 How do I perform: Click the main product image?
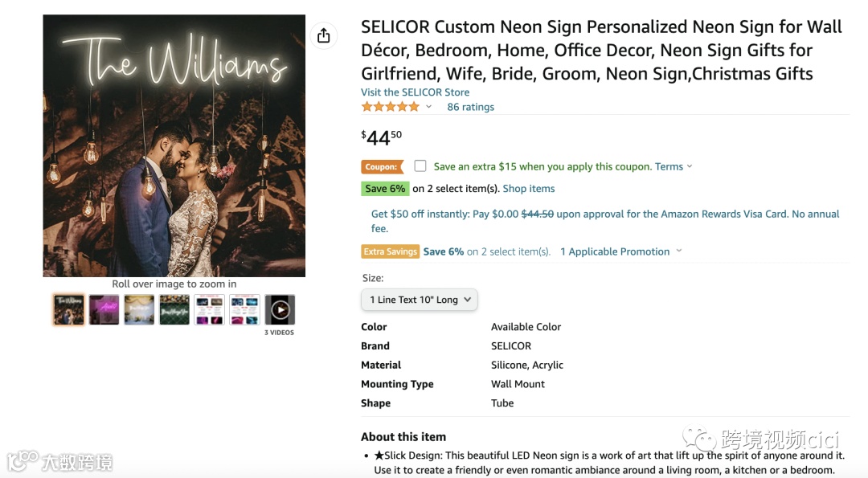(x=174, y=145)
